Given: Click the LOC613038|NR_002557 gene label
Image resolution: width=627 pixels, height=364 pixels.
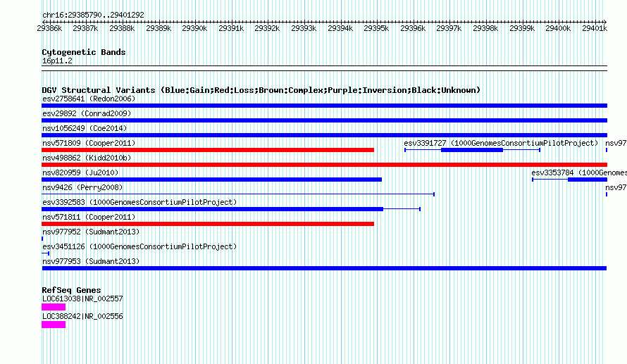Looking at the screenshot, I should click(82, 299).
